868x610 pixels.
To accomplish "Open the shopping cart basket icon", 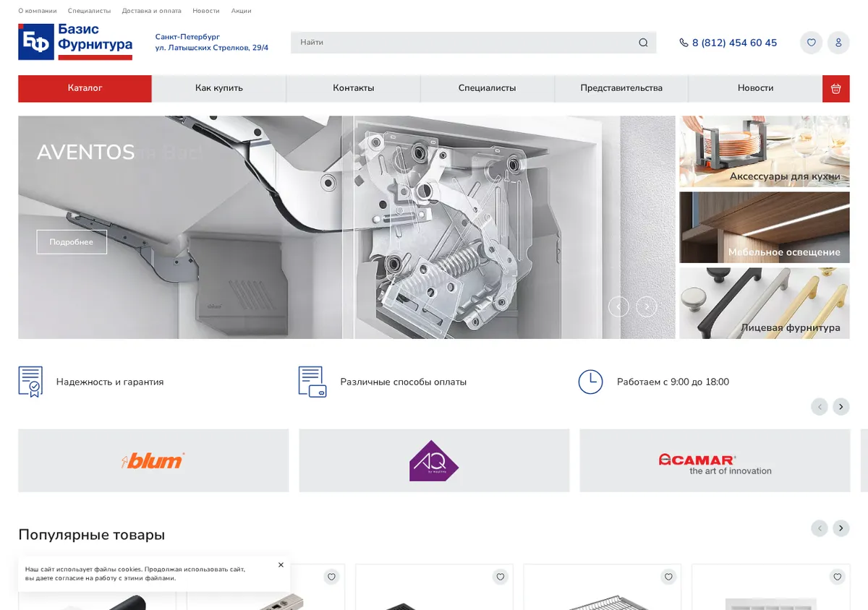I will (835, 88).
